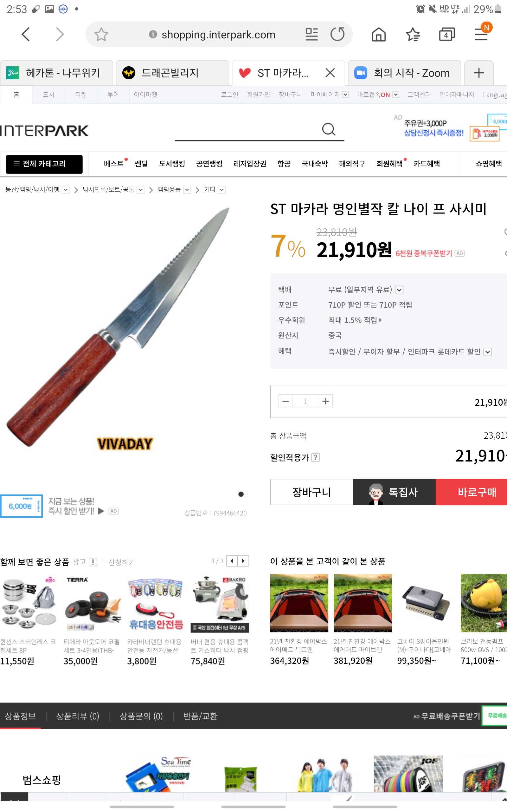This screenshot has height=812, width=507.
Task: Increase quantity with plus button
Action: pos(325,401)
